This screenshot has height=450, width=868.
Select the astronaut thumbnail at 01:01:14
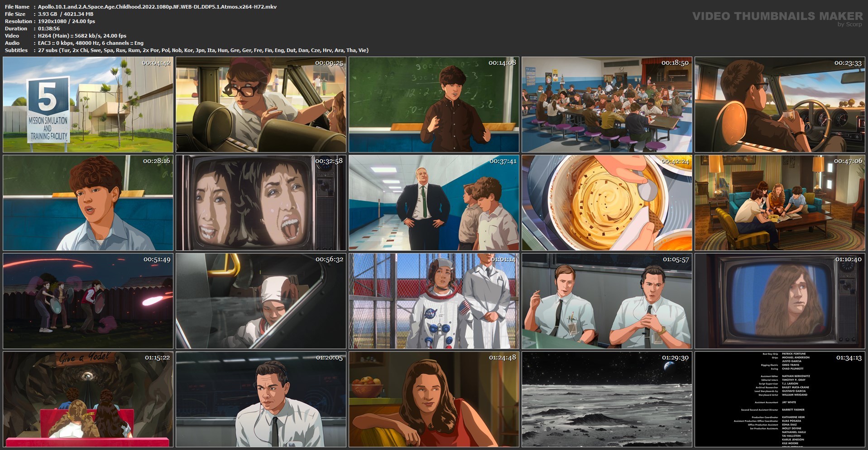coord(434,301)
